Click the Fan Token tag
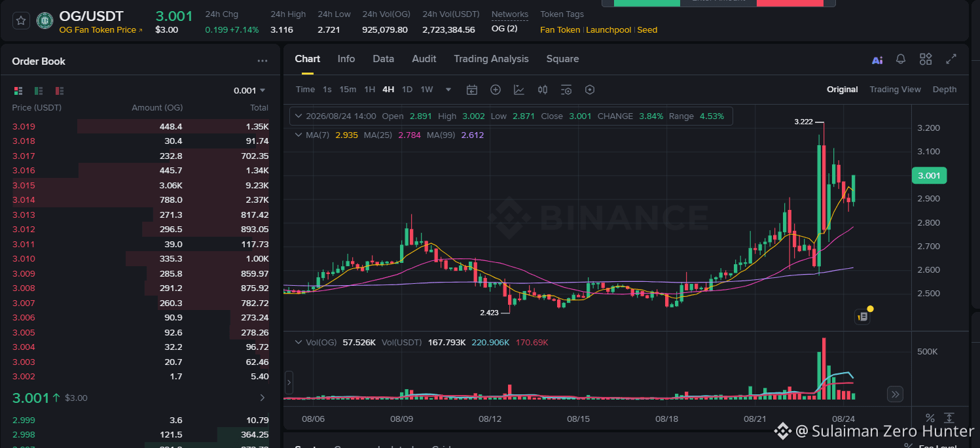 (x=560, y=30)
